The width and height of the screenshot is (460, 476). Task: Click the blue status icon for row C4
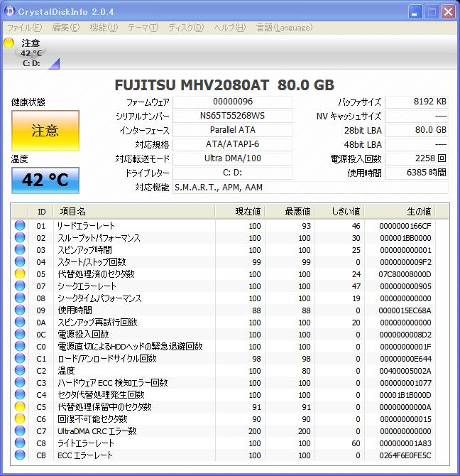[x=20, y=394]
